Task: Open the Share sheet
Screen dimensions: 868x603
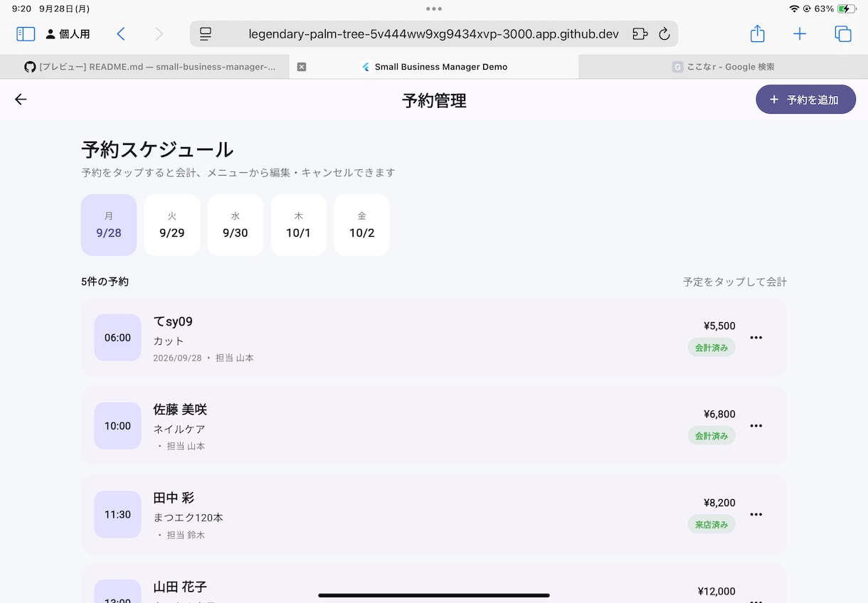Action: coord(758,33)
